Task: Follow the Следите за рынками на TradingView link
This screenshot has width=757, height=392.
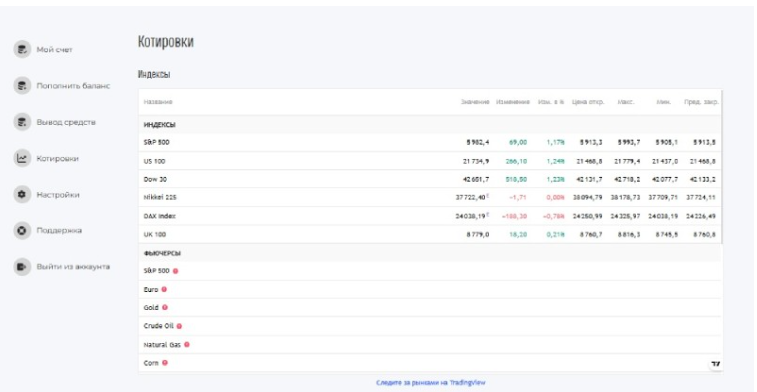Action: pyautogui.click(x=431, y=382)
